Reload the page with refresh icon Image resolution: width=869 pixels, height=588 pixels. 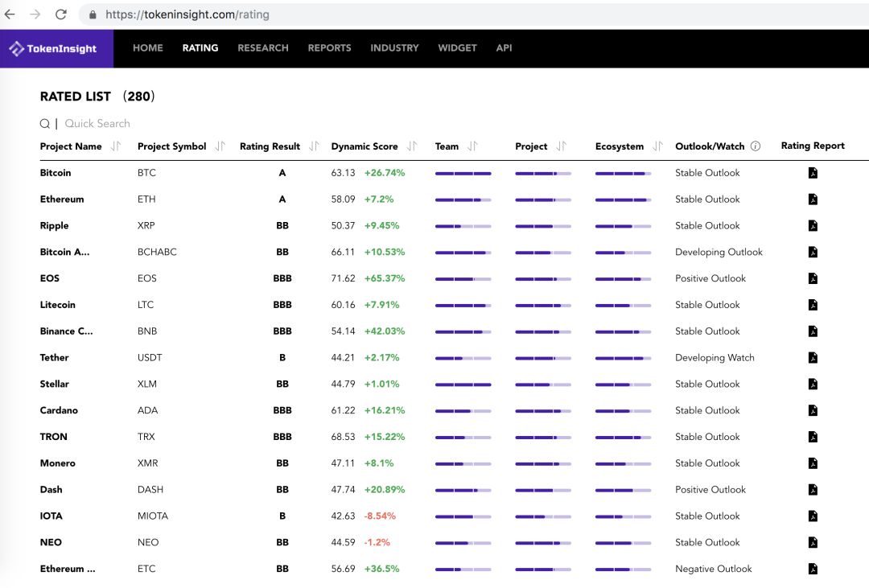tap(61, 14)
